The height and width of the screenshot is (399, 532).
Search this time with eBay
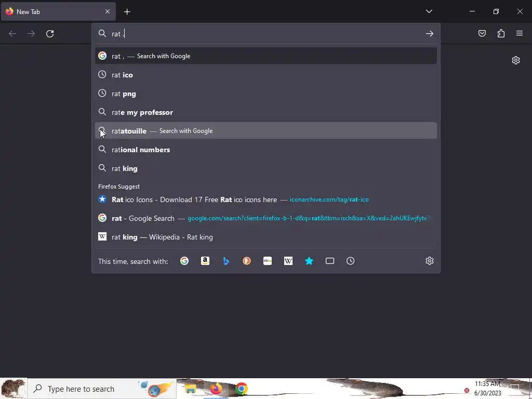pos(268,261)
